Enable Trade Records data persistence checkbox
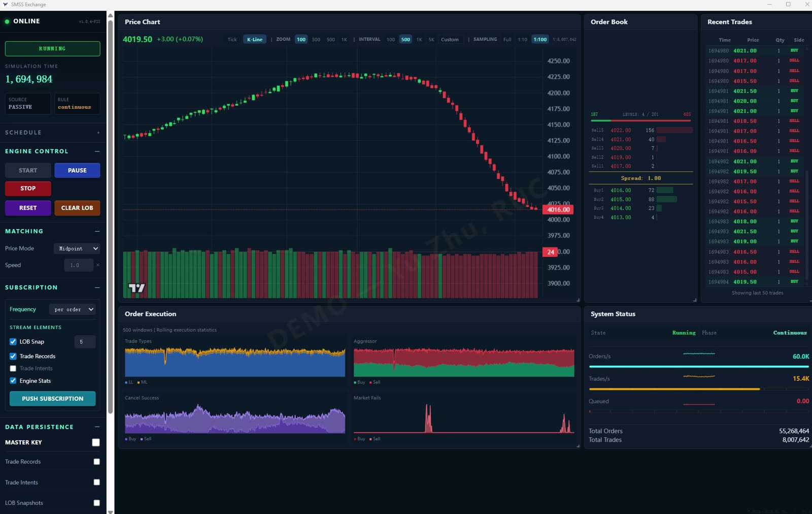Screen dimensions: 812x514 [96, 462]
